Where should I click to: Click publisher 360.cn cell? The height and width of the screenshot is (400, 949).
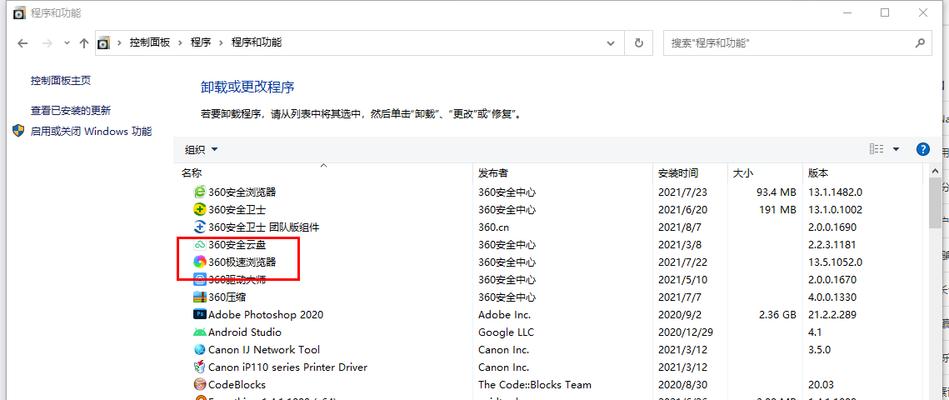[x=494, y=227]
